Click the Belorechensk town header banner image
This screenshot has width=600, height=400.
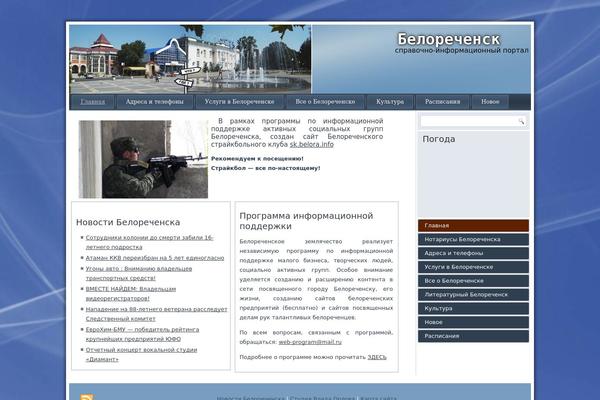[x=190, y=59]
